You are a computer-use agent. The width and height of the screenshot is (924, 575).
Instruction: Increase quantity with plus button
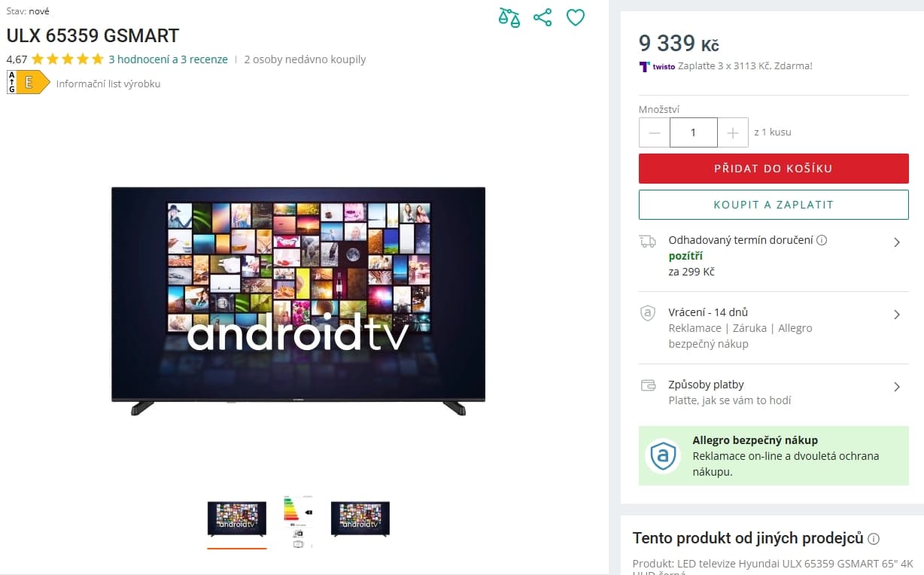pos(733,132)
